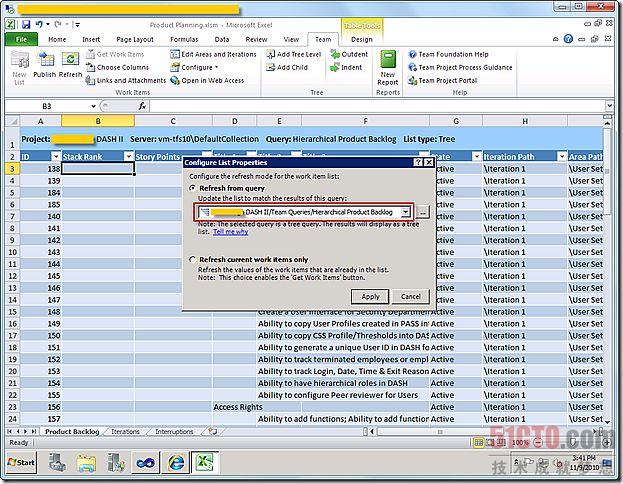Click Open in Web Access
This screenshot has height=484, width=623.
[207, 80]
